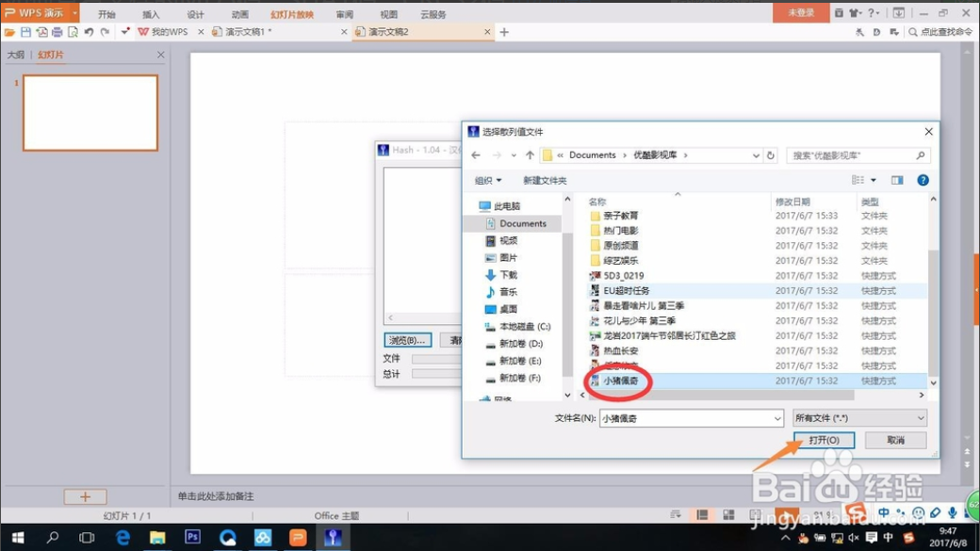Click the Sogou microphone input icon

pyautogui.click(x=952, y=513)
